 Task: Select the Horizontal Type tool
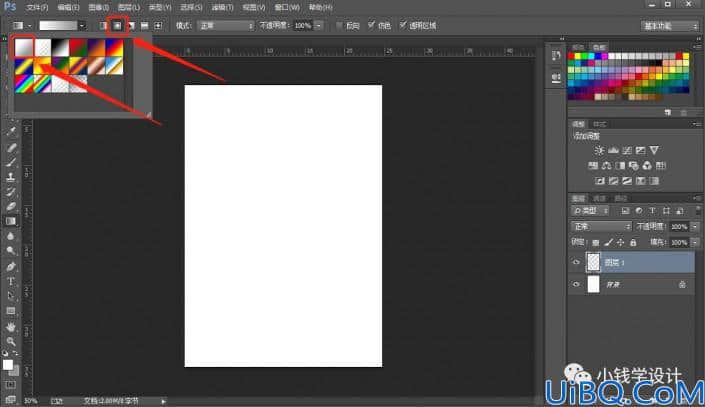pos(11,282)
